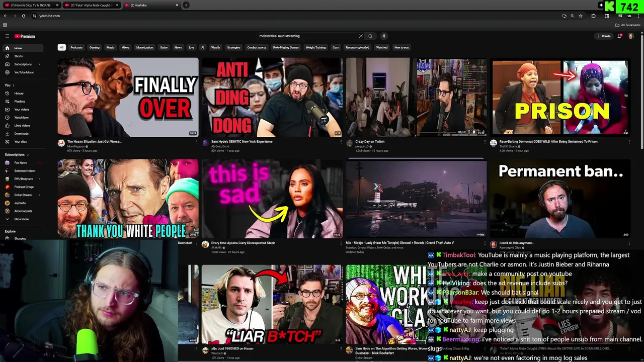This screenshot has height=362, width=644.
Task: Open Playlists in the sidebar
Action: tap(23, 102)
